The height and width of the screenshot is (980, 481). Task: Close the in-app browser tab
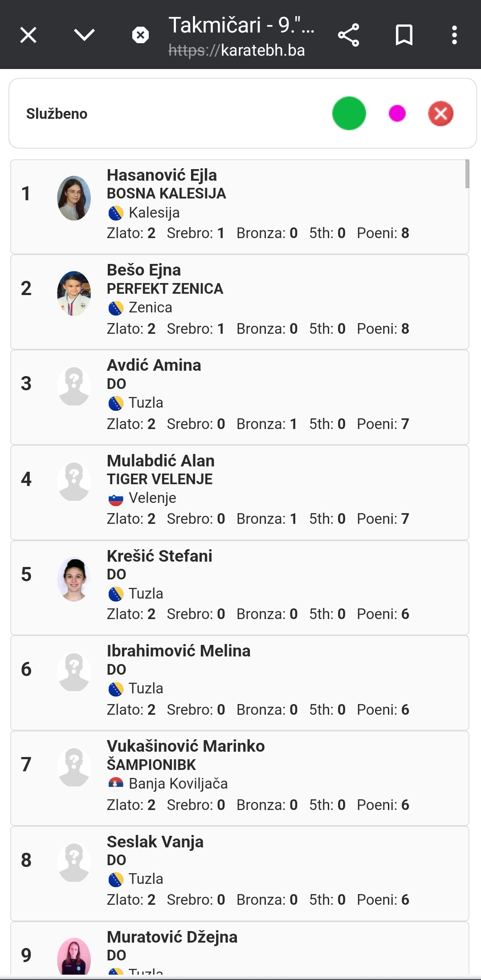point(29,35)
